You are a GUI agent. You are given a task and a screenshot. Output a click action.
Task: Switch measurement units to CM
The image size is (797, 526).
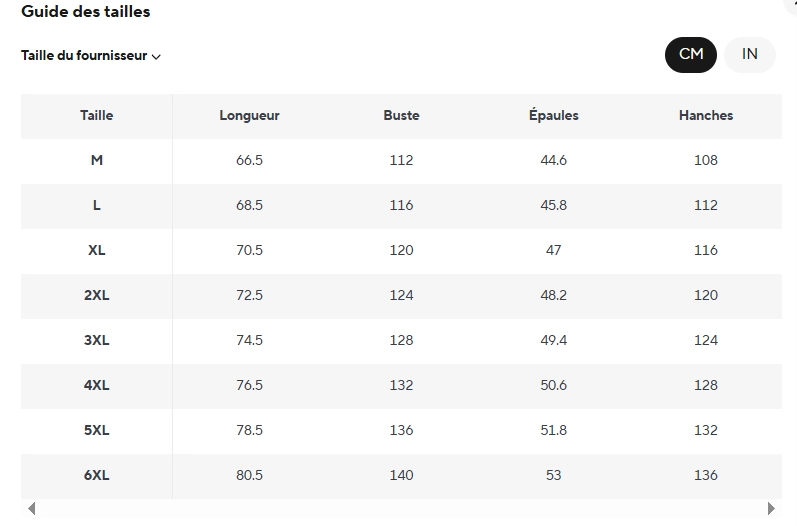tap(691, 55)
